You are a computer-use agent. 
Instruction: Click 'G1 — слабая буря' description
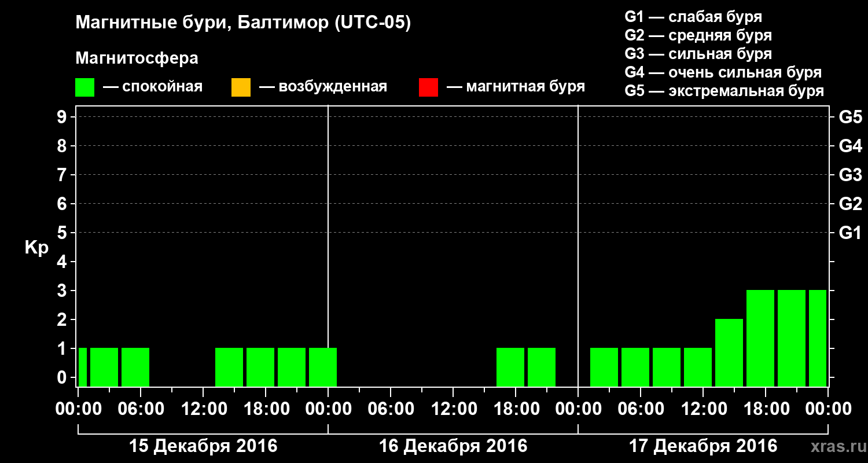pos(693,16)
